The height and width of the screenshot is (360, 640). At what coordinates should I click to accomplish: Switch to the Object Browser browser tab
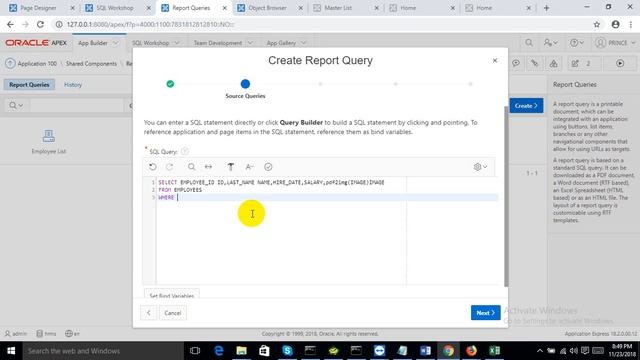(267, 8)
